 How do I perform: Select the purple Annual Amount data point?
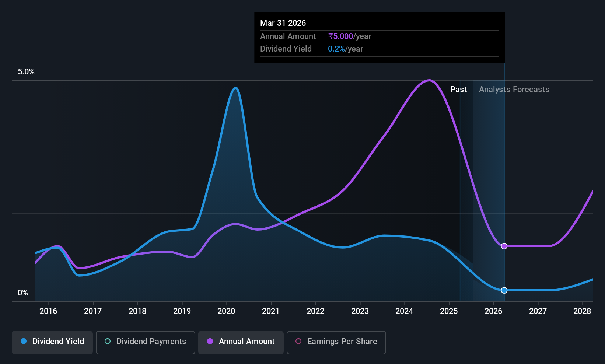(504, 246)
